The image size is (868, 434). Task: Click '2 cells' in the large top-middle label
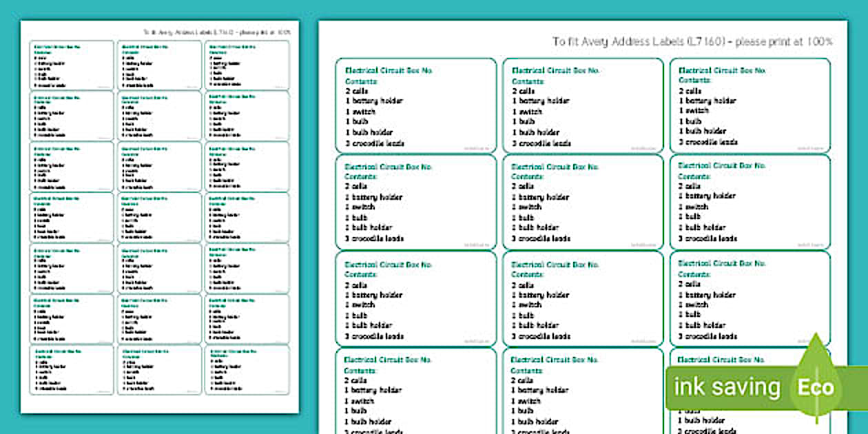tap(523, 91)
